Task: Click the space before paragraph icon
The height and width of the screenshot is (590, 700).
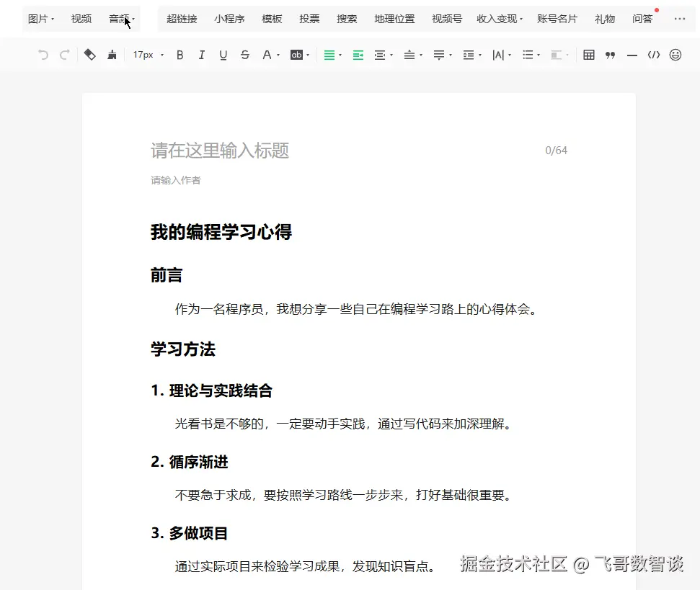Action: click(x=409, y=55)
